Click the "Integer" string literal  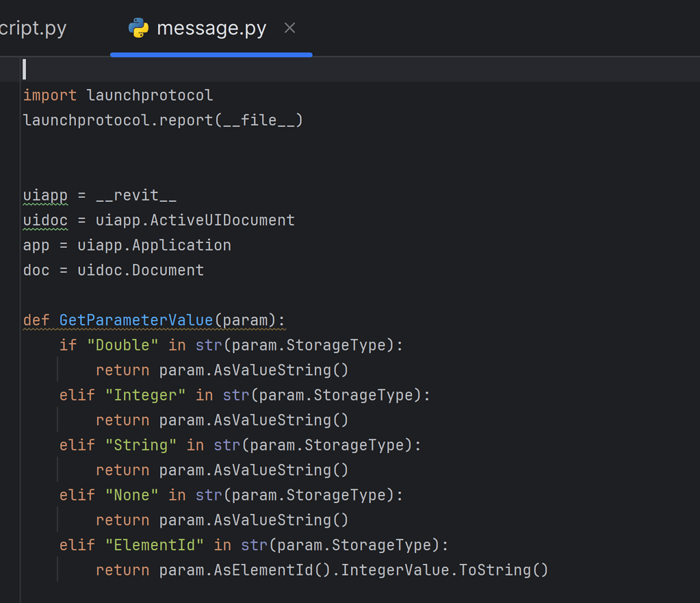click(145, 395)
